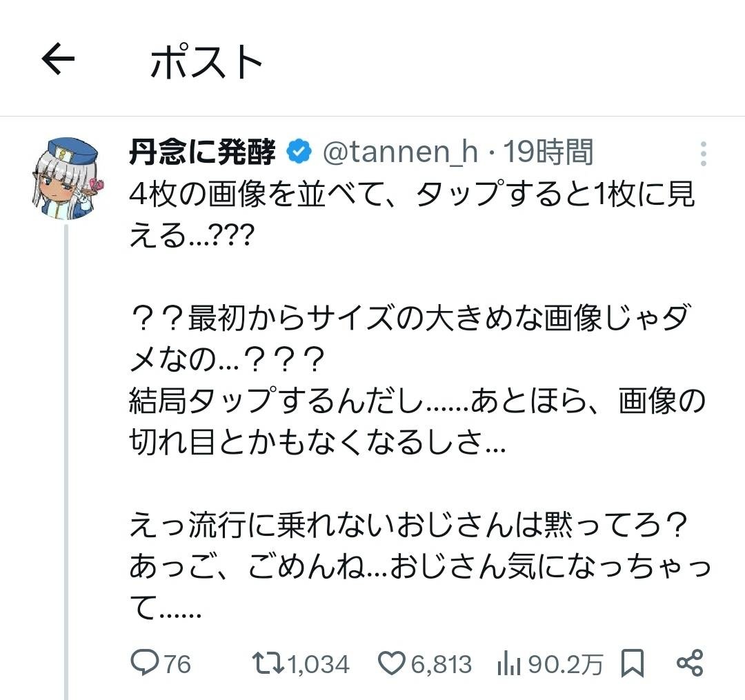Reply using the speech bubble icon
745x700 pixels.
(144, 663)
